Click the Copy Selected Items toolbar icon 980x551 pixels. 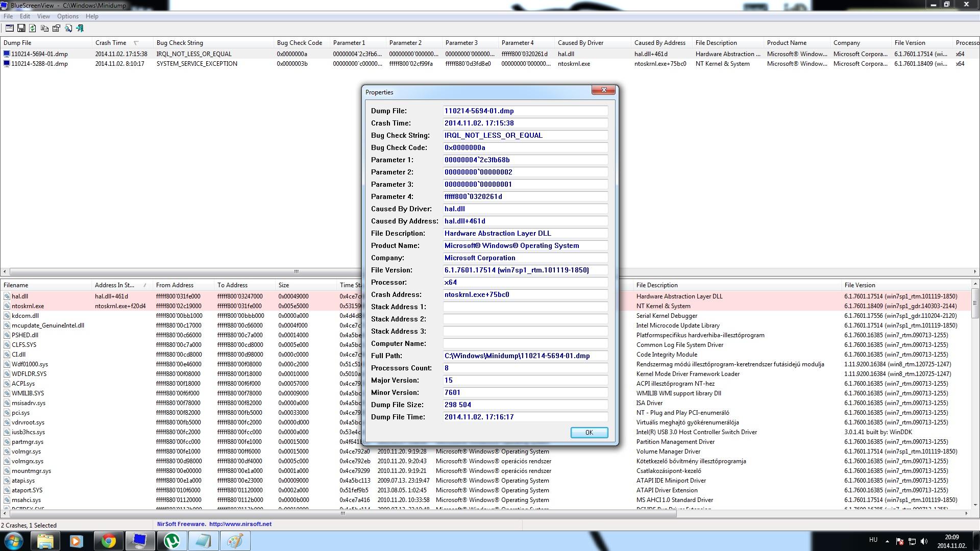44,29
